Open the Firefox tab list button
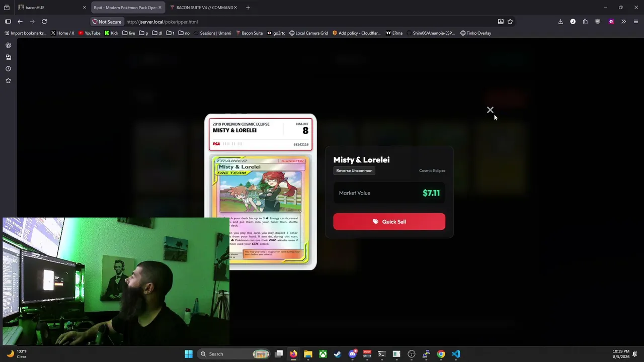644x362 pixels. (x=7, y=8)
